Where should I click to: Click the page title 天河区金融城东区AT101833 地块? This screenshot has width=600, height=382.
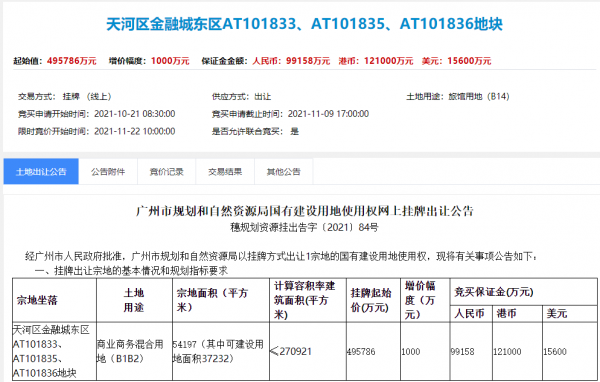pos(304,24)
